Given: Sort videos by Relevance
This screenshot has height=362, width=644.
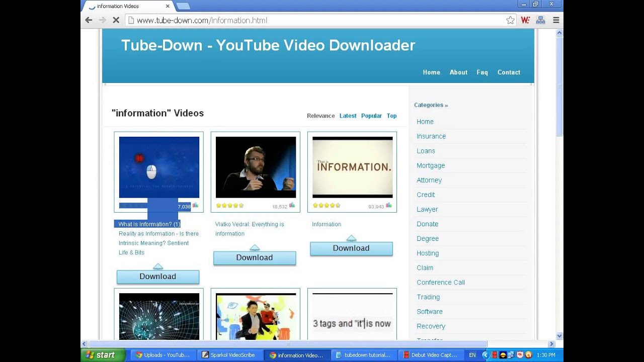Looking at the screenshot, I should coord(320,116).
